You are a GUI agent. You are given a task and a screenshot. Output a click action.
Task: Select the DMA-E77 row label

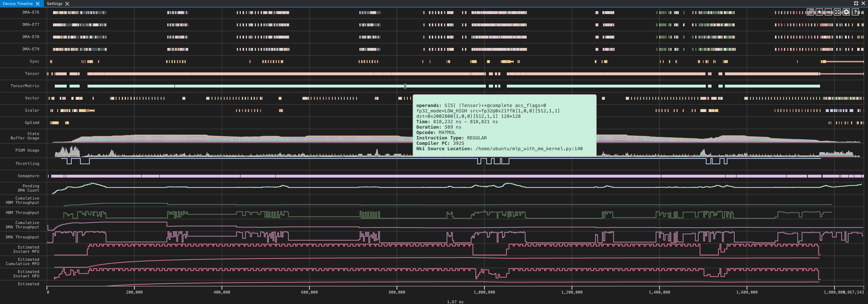tap(31, 24)
